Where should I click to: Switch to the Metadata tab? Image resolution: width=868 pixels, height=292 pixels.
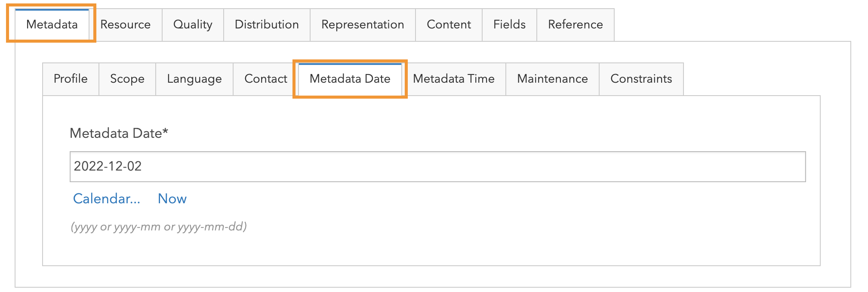(52, 25)
